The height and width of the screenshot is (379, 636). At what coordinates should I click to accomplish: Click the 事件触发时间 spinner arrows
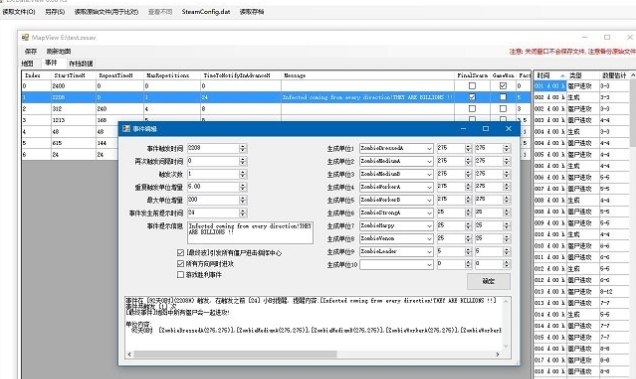point(243,148)
